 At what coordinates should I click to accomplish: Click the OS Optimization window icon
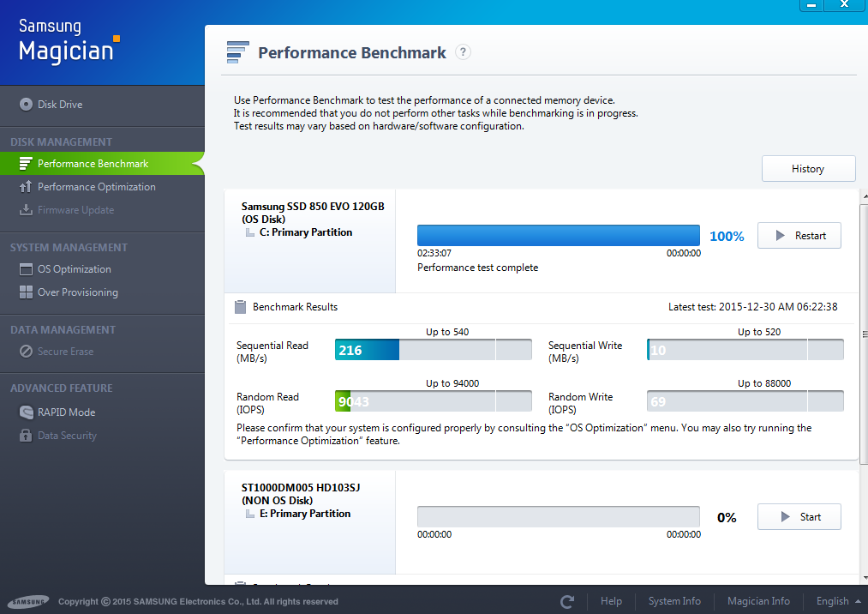click(26, 269)
